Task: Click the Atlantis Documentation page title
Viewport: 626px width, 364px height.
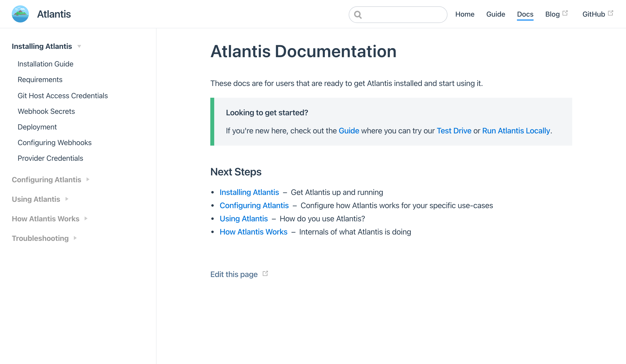Action: (303, 52)
